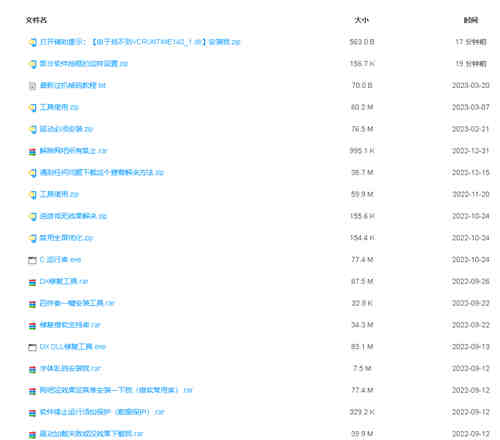500x440 pixels.
Task: Click the exe icon beside C运行库.exe
Action: [32, 260]
